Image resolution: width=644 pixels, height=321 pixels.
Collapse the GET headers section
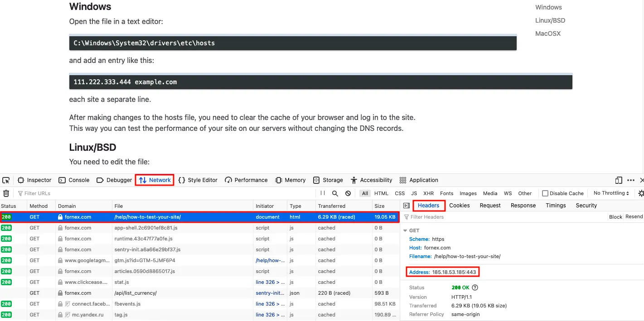click(405, 230)
